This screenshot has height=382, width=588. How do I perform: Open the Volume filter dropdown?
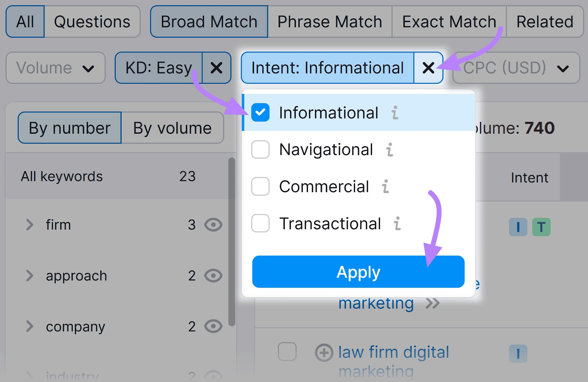(x=55, y=68)
